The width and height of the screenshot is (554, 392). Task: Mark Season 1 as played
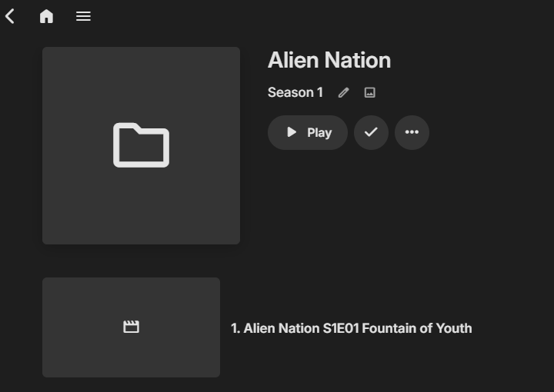[371, 132]
